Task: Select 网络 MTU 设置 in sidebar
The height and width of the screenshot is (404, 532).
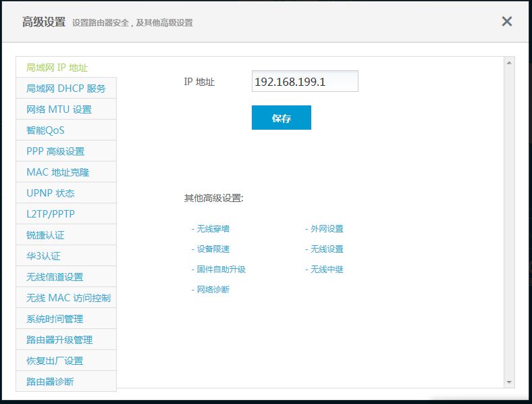Action: 59,109
